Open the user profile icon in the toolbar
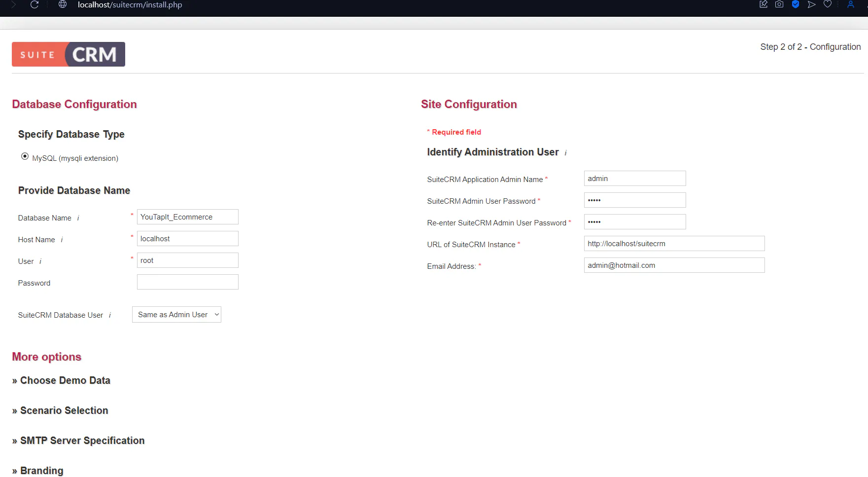 [851, 4]
